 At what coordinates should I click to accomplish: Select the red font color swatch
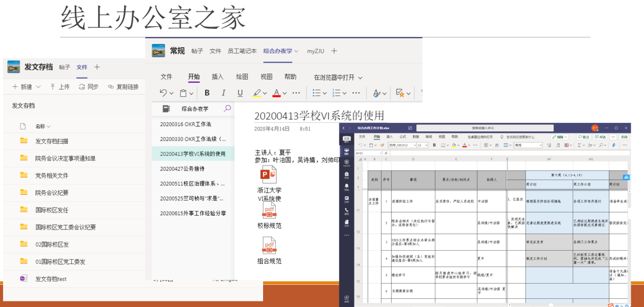point(276,93)
